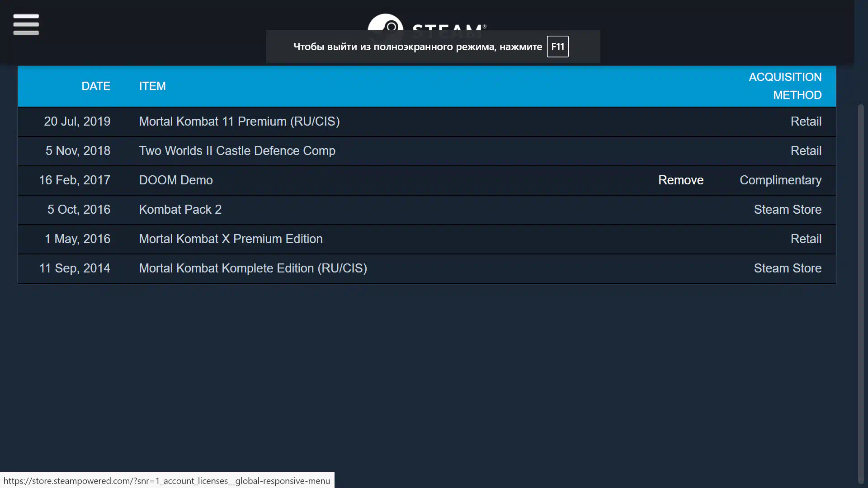Remove the DOOM Demo license

[x=681, y=180]
